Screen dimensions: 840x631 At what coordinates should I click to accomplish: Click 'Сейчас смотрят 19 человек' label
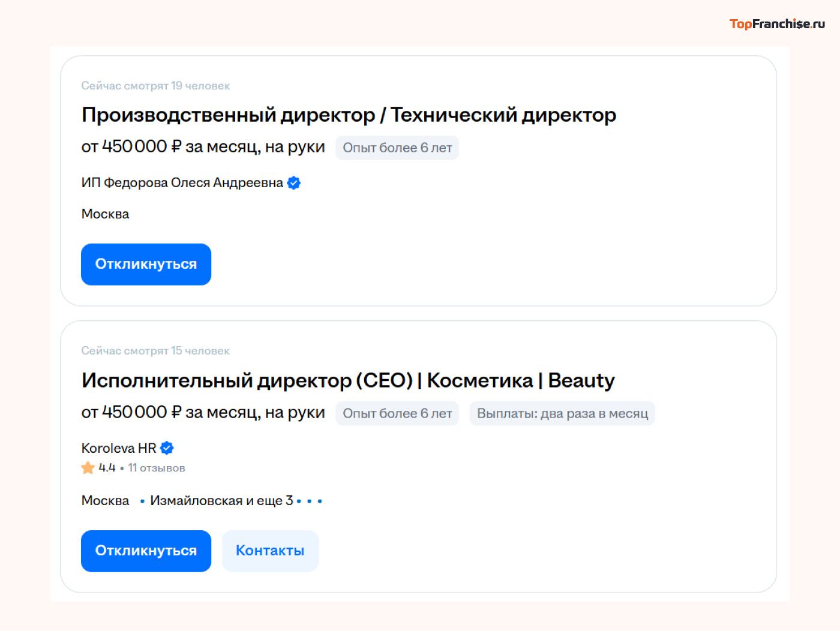(x=155, y=85)
